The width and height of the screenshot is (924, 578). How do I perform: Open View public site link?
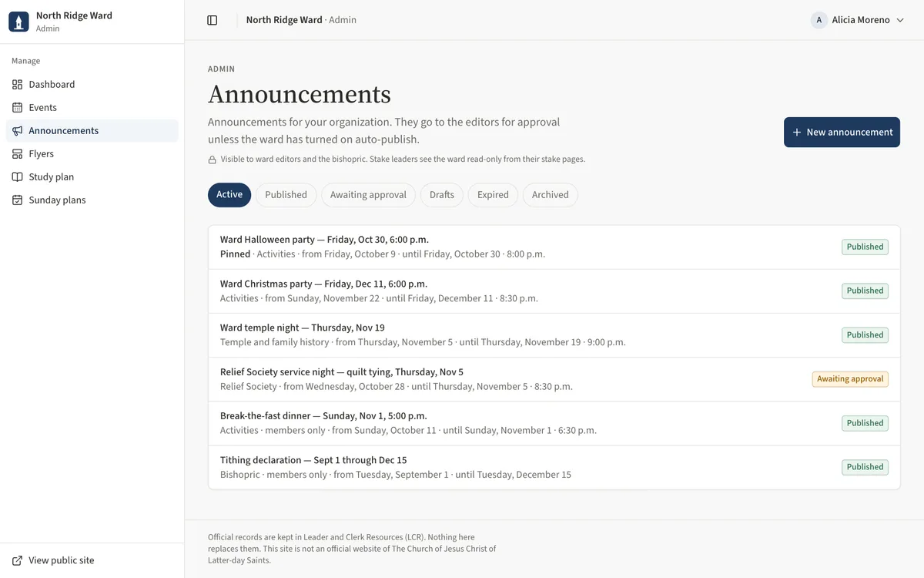92,561
